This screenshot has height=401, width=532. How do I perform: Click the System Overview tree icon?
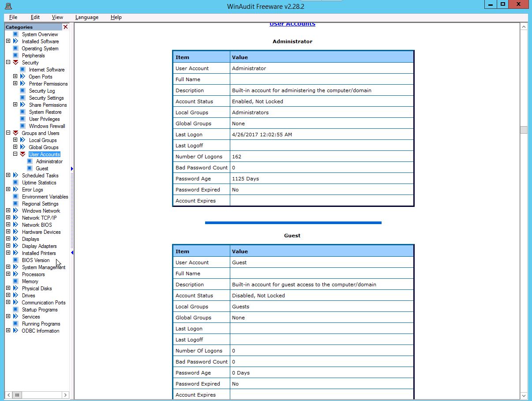(15, 34)
